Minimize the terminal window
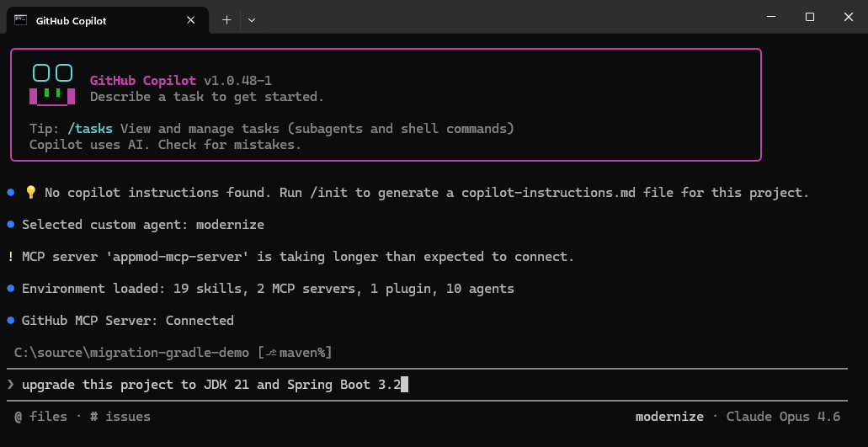The image size is (868, 447). coord(770,17)
